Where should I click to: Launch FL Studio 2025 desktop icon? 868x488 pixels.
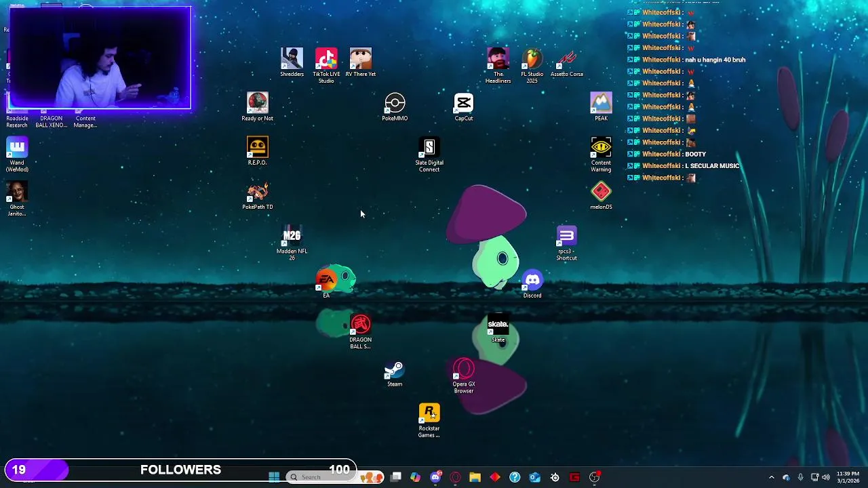point(532,65)
